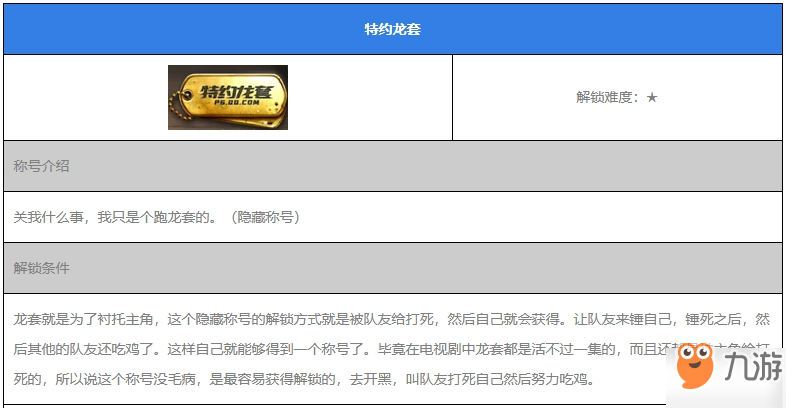The image size is (786, 408).
Task: Select the 称号介绍 section heading
Action: pos(42,166)
